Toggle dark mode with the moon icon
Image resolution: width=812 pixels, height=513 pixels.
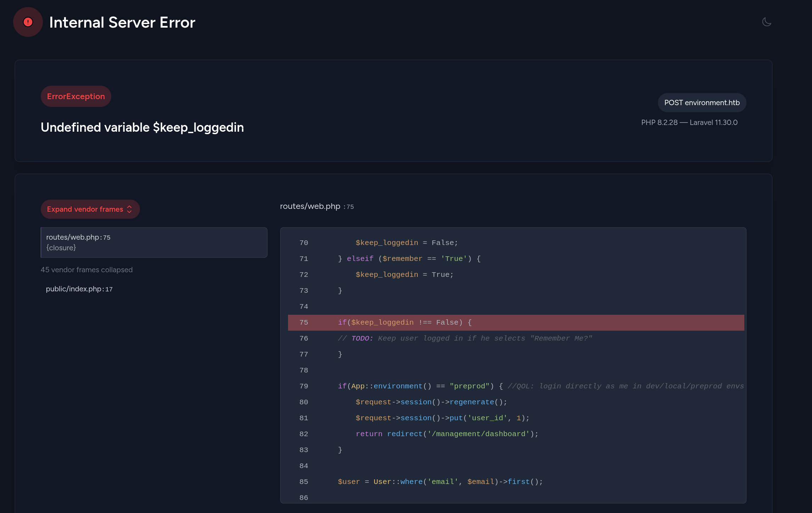767,22
